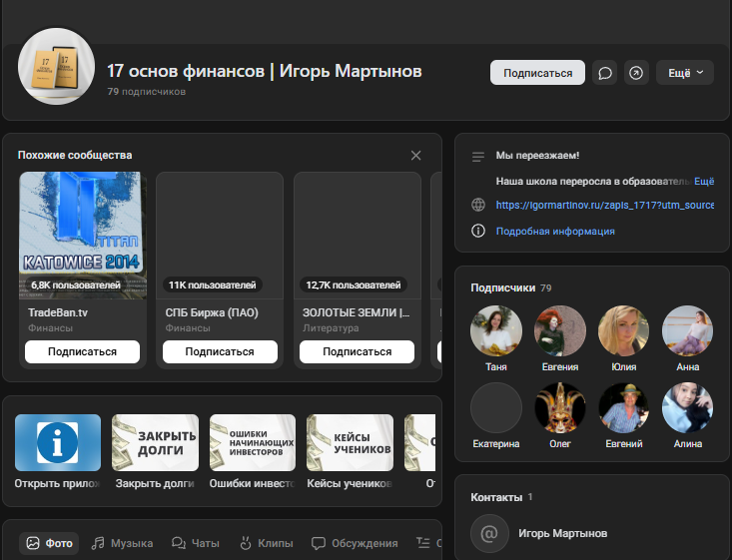Subscribe to СПБ Биржа (ПАО)

click(x=220, y=351)
